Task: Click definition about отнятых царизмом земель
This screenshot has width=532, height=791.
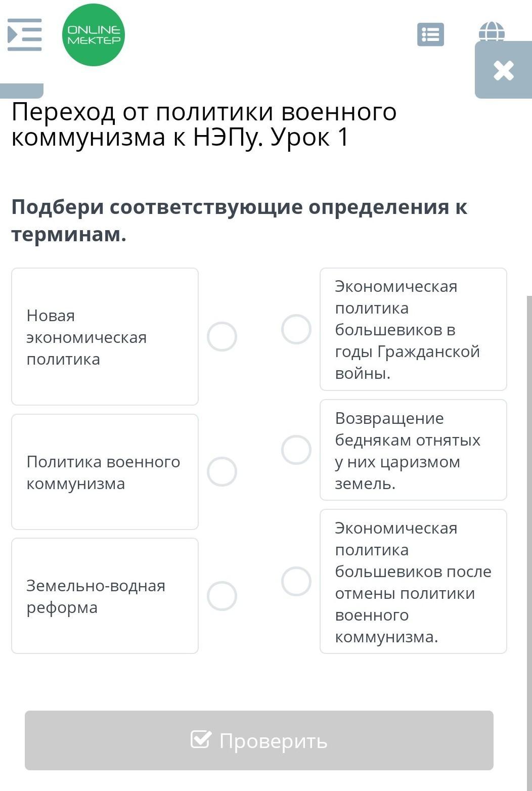Action: [413, 450]
